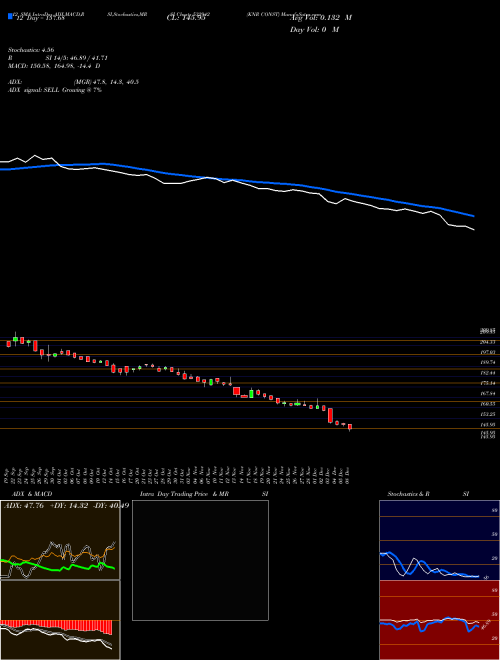Select the 'Stochastics & R' panel title

pyautogui.click(x=408, y=494)
